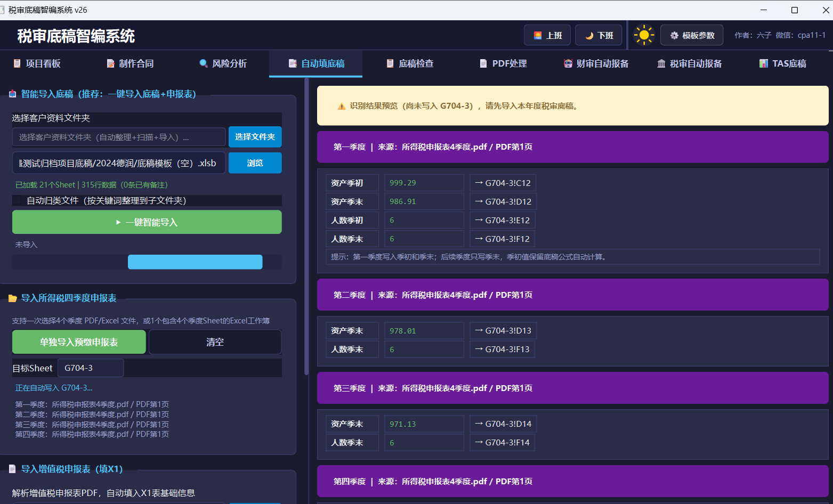Click the G704-3!D12 target cell
The image size is (833, 504).
503,201
